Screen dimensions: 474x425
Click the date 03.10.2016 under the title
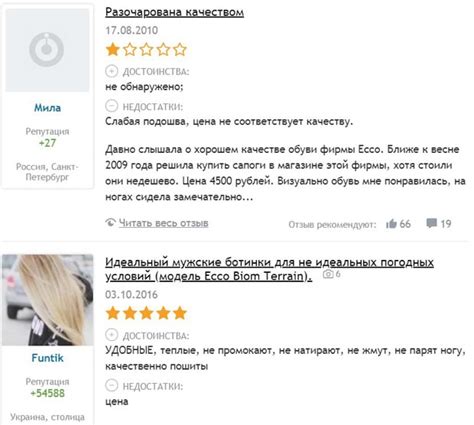[x=131, y=295]
